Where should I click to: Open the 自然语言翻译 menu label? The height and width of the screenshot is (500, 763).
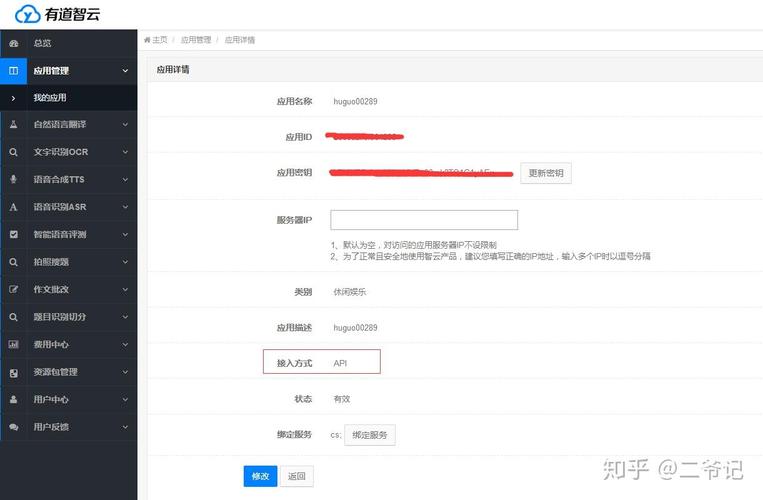[59, 125]
